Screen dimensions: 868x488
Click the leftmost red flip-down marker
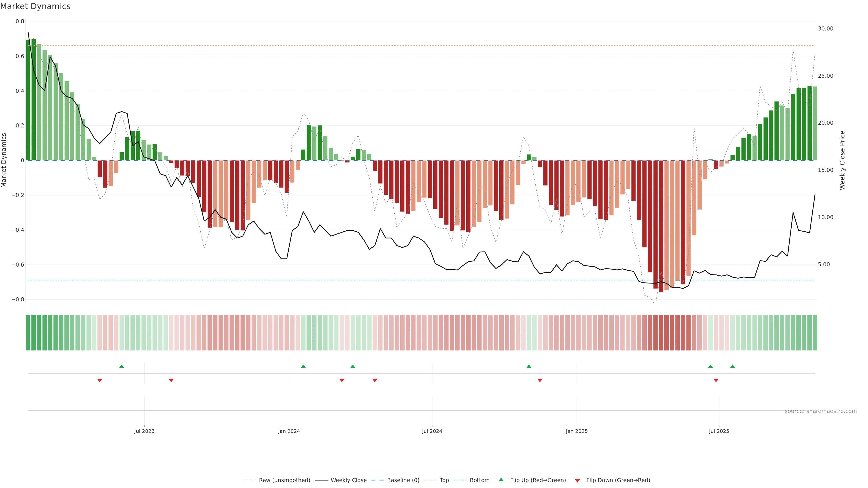(99, 380)
